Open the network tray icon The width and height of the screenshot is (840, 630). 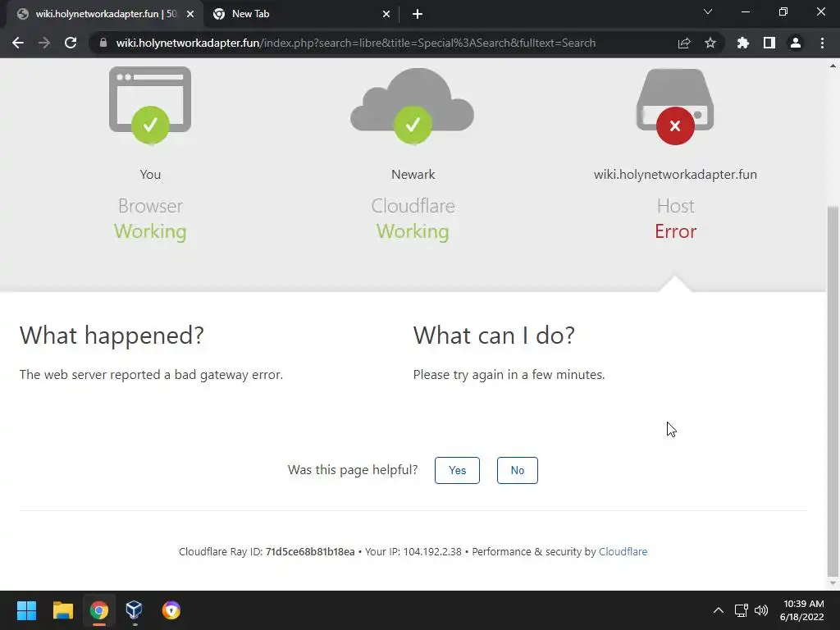(742, 610)
